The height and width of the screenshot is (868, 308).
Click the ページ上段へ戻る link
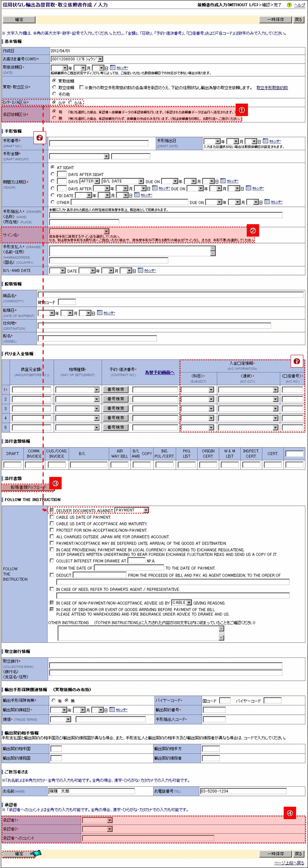(x=289, y=863)
